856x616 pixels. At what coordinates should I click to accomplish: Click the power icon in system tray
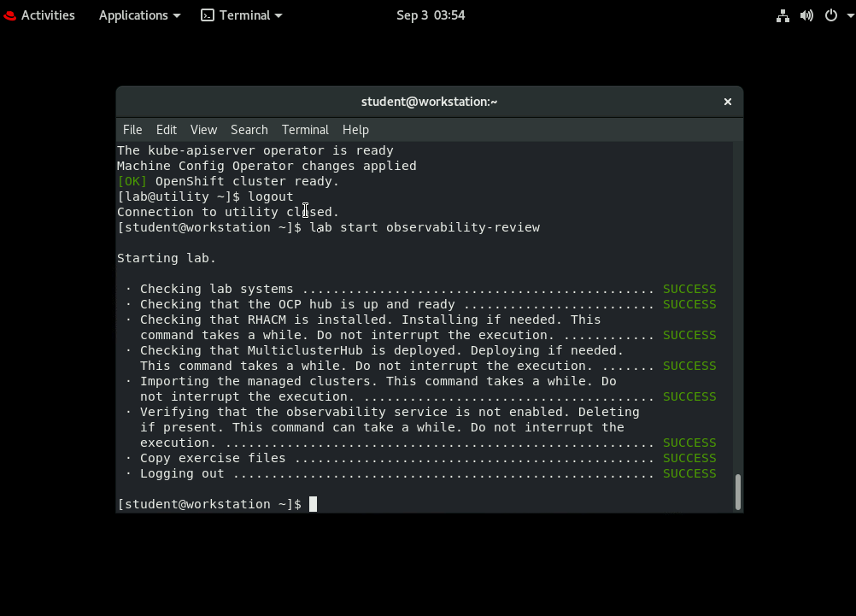(x=831, y=15)
